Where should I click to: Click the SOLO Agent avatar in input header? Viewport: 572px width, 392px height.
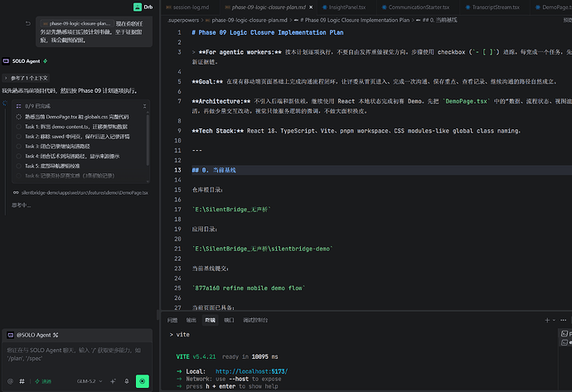point(11,335)
